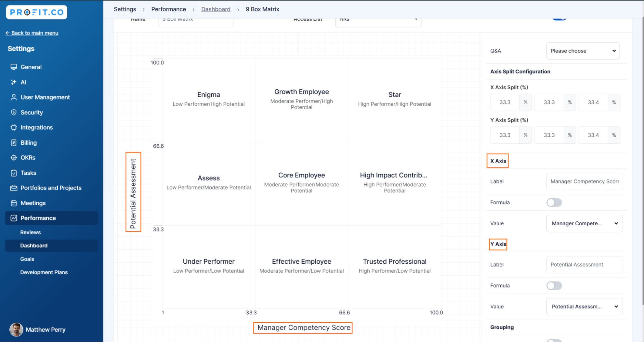This screenshot has height=342, width=644.
Task: Click Matthew Perry's profile avatar
Action: pyautogui.click(x=16, y=329)
